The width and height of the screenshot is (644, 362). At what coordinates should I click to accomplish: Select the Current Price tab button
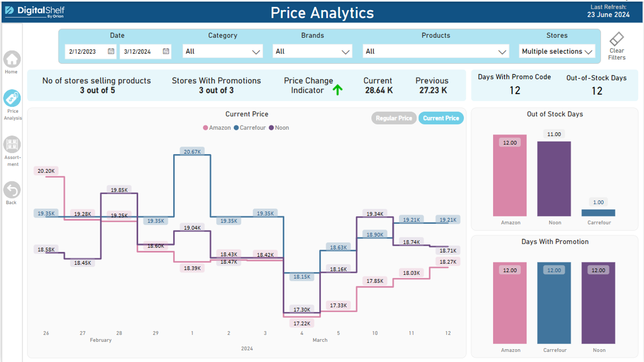(x=441, y=118)
